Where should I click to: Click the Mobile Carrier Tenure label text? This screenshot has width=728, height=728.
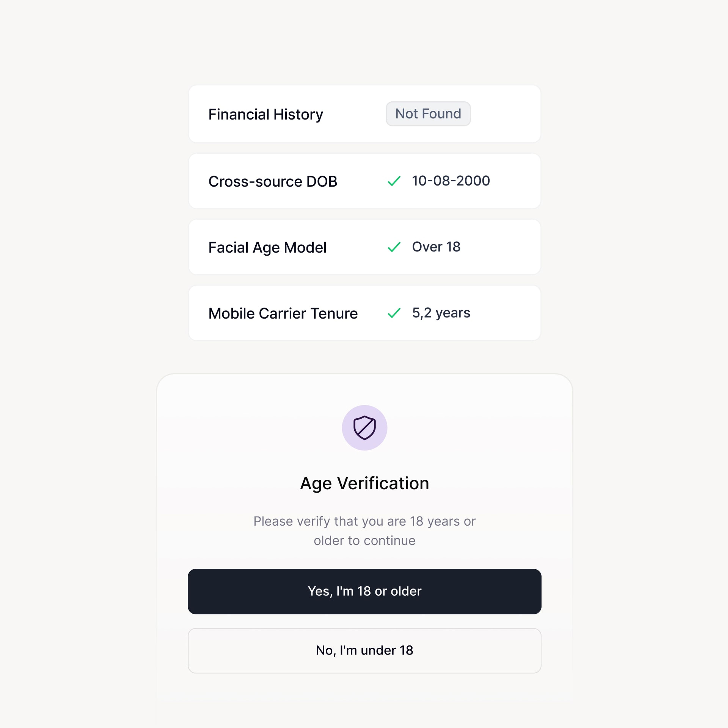pos(283,314)
